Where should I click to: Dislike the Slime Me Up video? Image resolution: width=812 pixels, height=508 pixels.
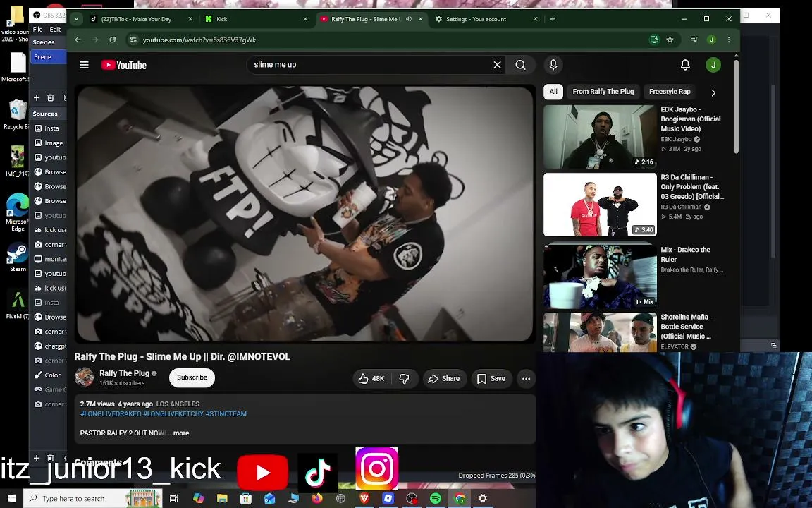(x=405, y=378)
